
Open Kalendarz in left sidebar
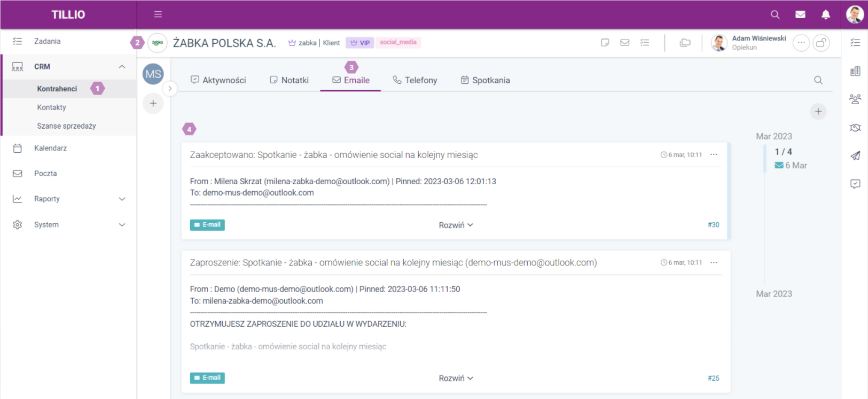click(x=50, y=148)
